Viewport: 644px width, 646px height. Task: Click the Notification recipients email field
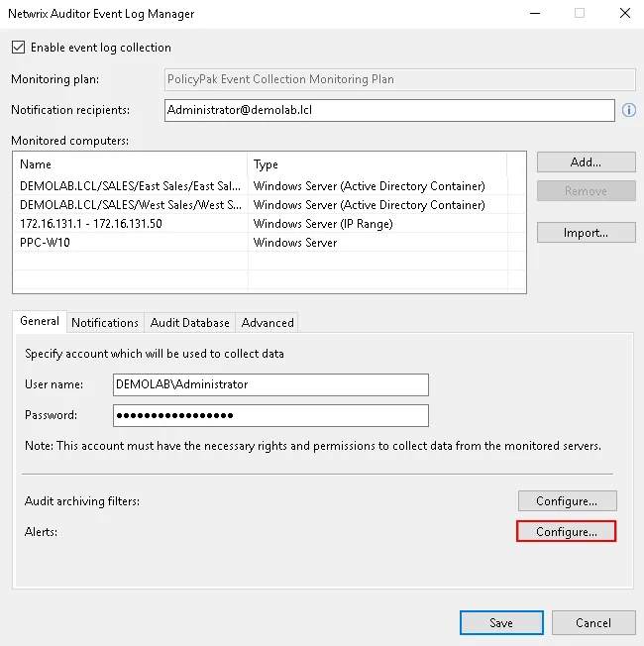388,110
